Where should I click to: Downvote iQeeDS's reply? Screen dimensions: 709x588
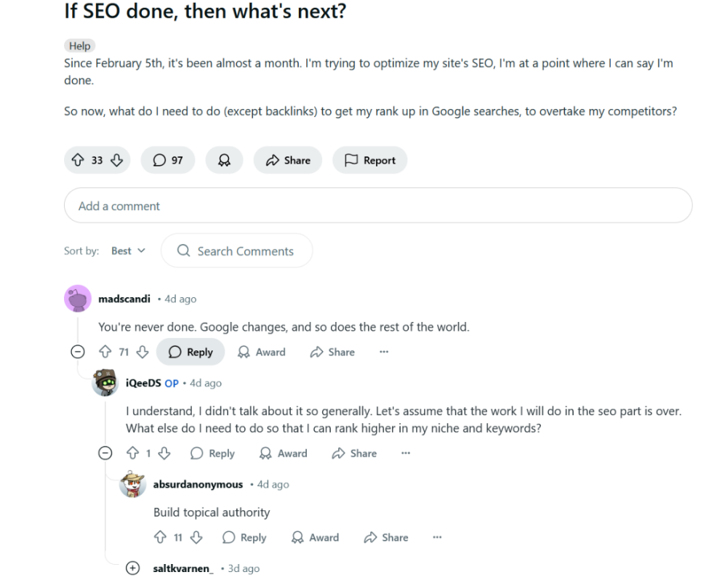click(x=164, y=453)
